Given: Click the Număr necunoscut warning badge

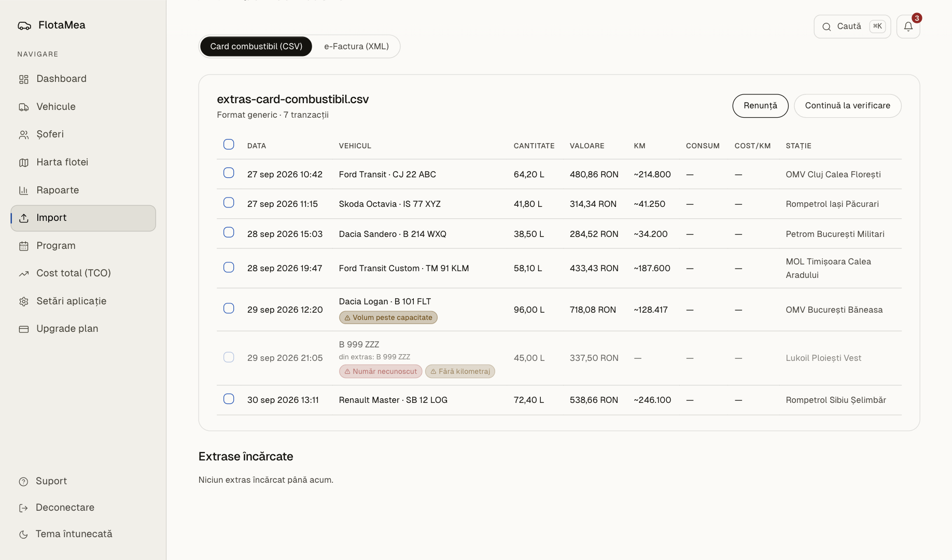Looking at the screenshot, I should click(380, 371).
